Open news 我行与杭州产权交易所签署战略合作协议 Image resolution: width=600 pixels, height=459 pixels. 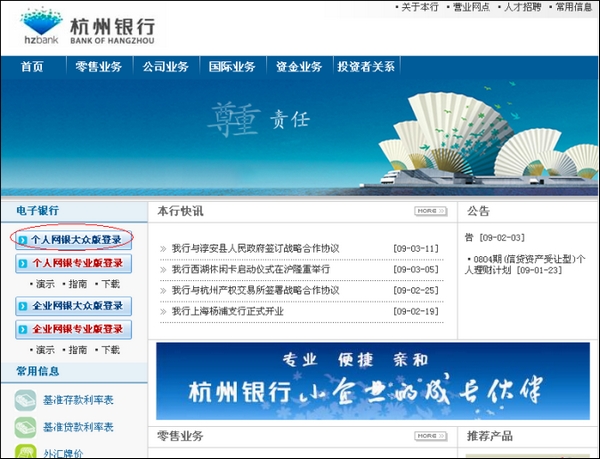(x=255, y=290)
